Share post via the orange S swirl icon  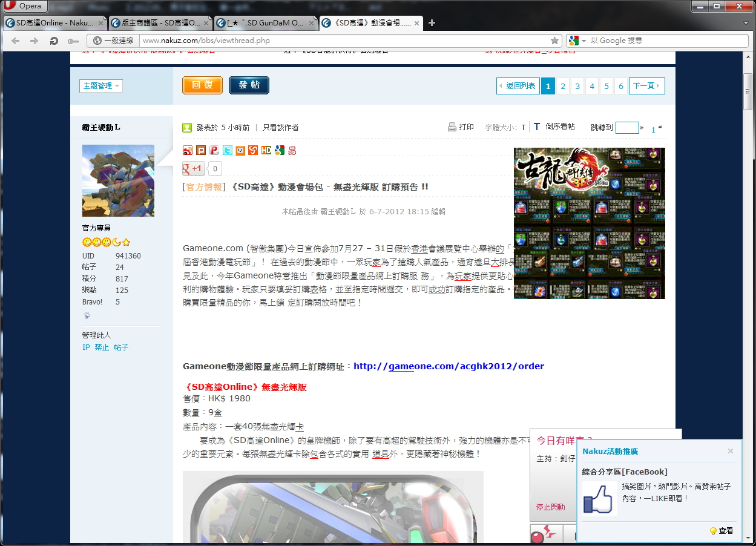(x=253, y=150)
